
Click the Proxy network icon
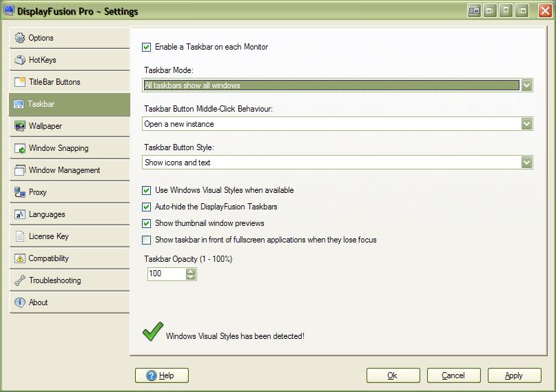pyautogui.click(x=19, y=192)
